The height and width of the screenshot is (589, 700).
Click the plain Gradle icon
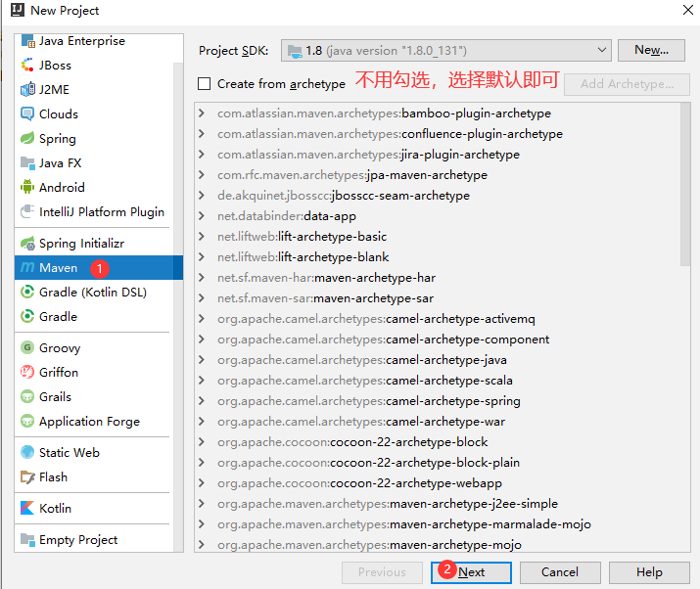click(27, 316)
